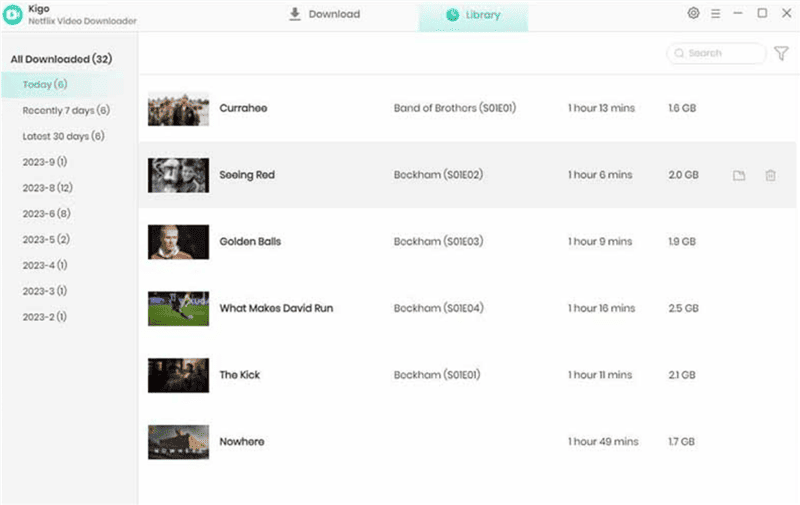This screenshot has height=505, width=800.
Task: Click the Nowhere title
Action: (x=242, y=442)
